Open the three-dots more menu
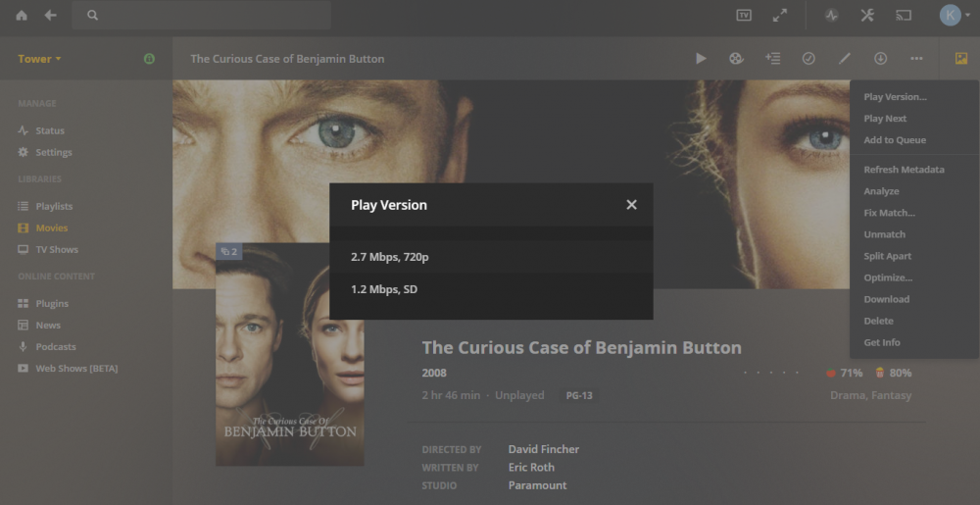 (916, 58)
